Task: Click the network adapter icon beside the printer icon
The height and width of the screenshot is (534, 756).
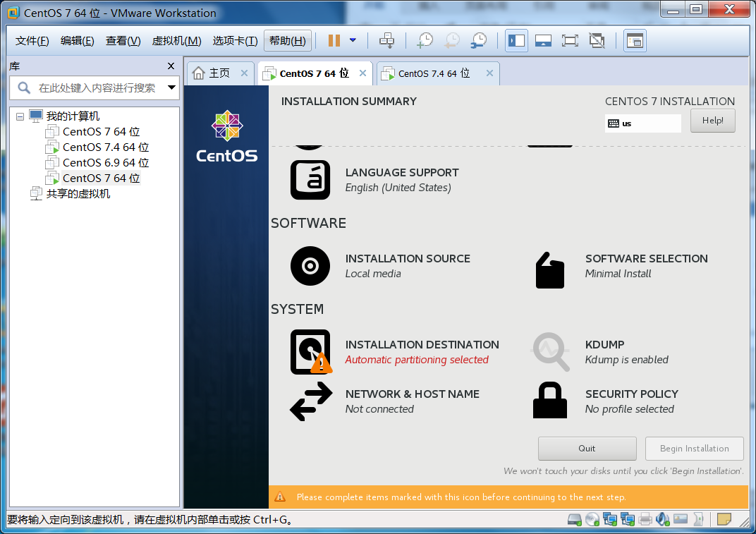Action: point(627,519)
